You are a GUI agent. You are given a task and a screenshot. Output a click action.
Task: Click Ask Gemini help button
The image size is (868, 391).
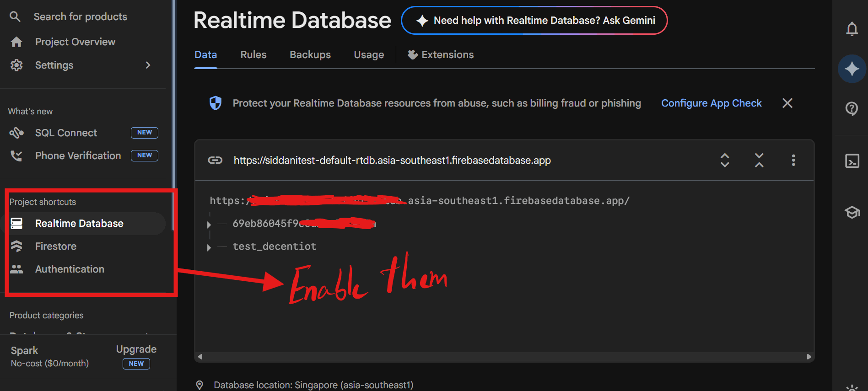click(534, 21)
